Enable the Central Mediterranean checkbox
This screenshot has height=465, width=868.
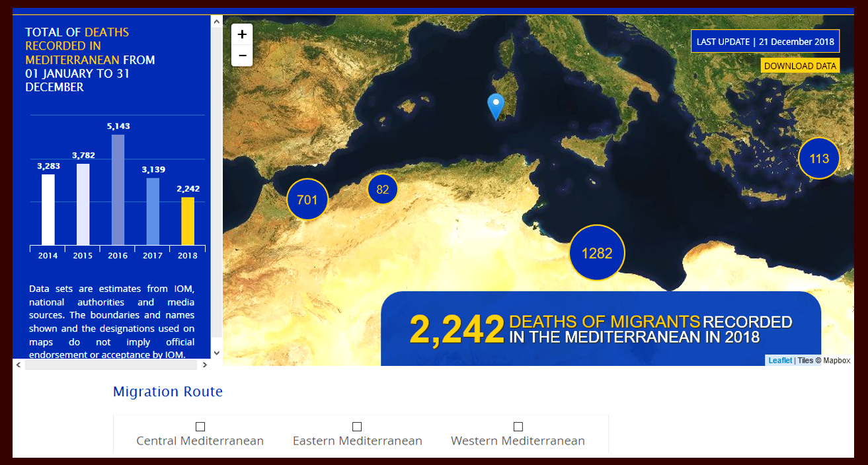[200, 427]
